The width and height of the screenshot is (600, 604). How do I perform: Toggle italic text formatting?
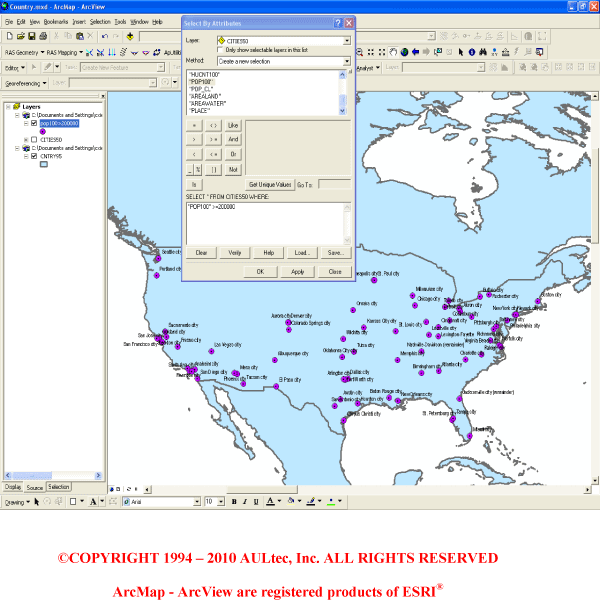coord(245,502)
